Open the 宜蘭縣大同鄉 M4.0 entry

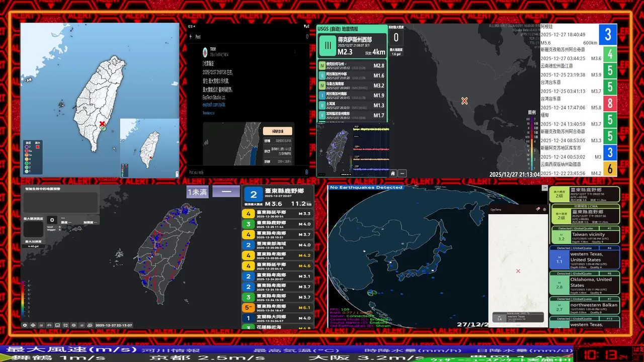tap(278, 318)
